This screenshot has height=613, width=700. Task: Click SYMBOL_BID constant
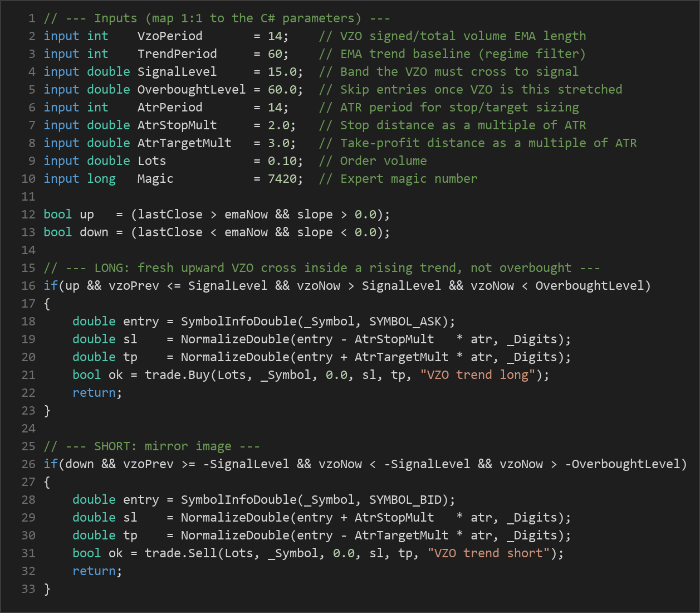click(x=405, y=500)
